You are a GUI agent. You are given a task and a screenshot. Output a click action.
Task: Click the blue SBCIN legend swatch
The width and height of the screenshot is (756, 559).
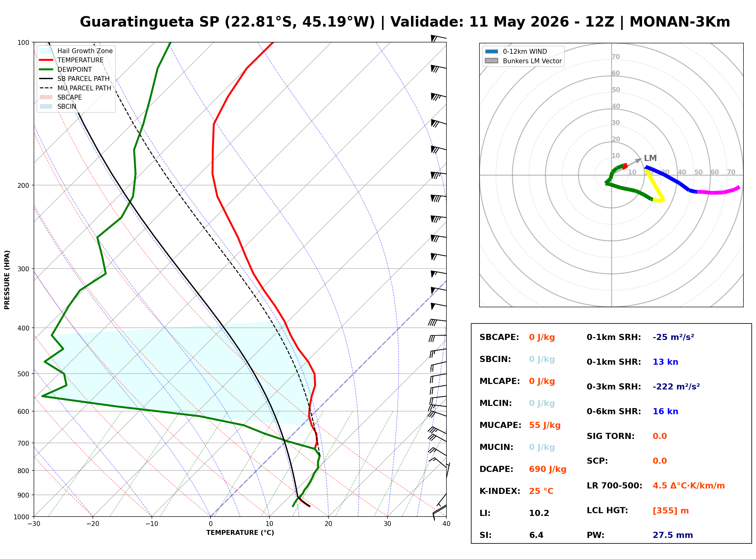[46, 107]
